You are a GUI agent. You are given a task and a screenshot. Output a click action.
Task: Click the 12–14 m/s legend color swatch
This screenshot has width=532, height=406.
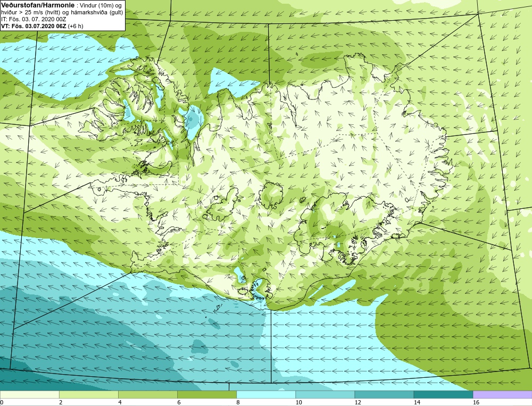pos(384,394)
